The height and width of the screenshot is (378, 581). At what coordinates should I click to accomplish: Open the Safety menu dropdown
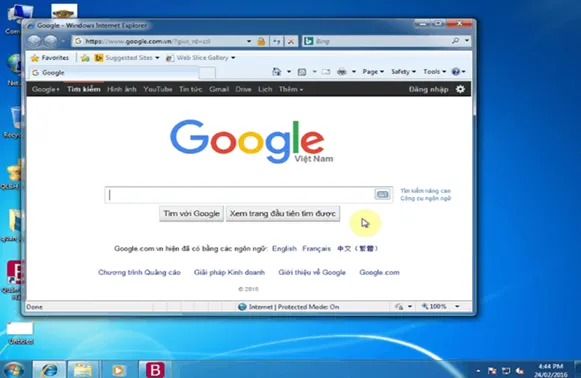pos(403,72)
